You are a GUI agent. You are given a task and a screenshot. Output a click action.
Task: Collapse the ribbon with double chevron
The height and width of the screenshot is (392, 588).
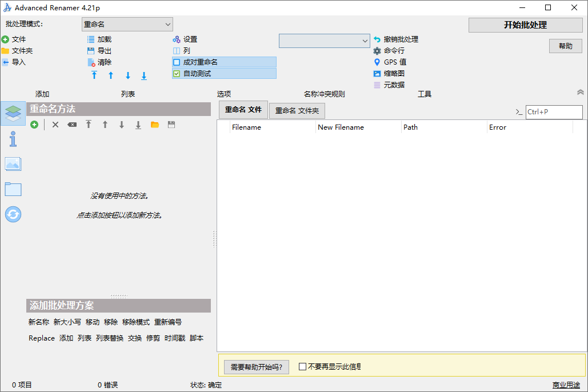(580, 92)
